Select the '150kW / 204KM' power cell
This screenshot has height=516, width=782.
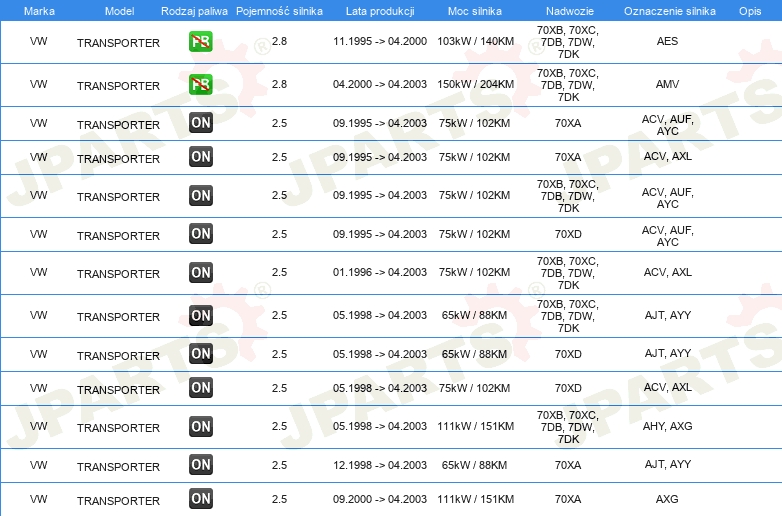475,84
